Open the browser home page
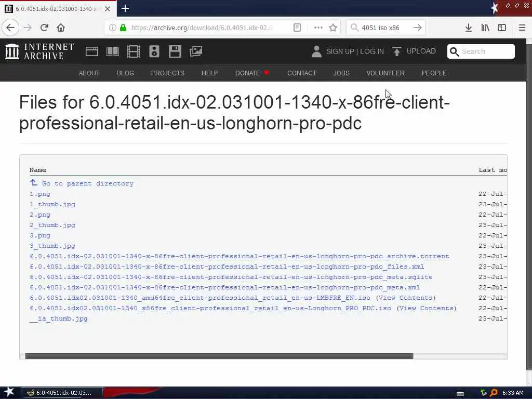The height and width of the screenshot is (399, 532). click(61, 28)
